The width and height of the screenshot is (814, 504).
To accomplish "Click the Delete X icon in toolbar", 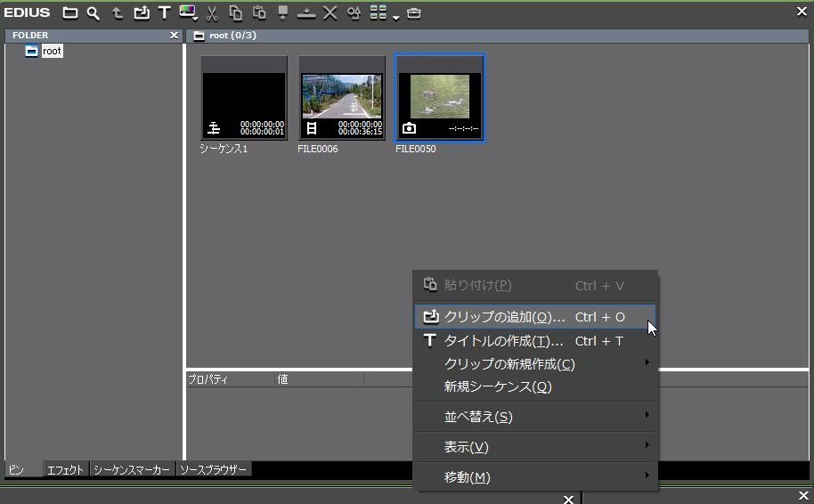I will pos(330,13).
